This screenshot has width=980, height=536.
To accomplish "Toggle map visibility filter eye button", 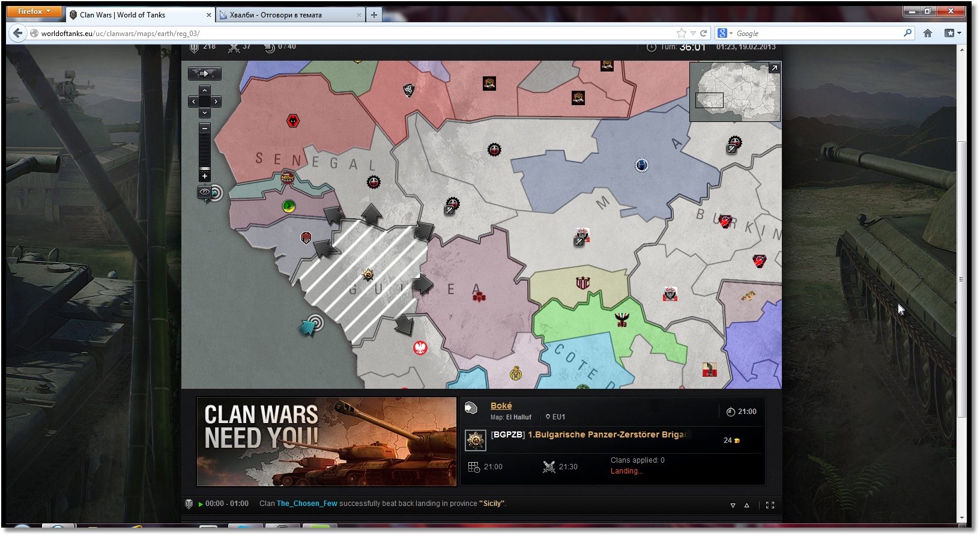I will coord(205,192).
